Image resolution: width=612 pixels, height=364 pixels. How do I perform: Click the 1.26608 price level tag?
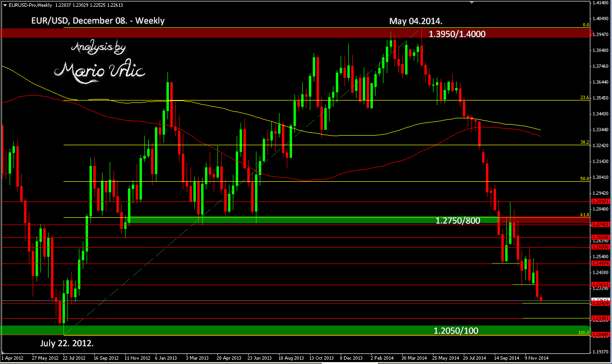pyautogui.click(x=599, y=238)
